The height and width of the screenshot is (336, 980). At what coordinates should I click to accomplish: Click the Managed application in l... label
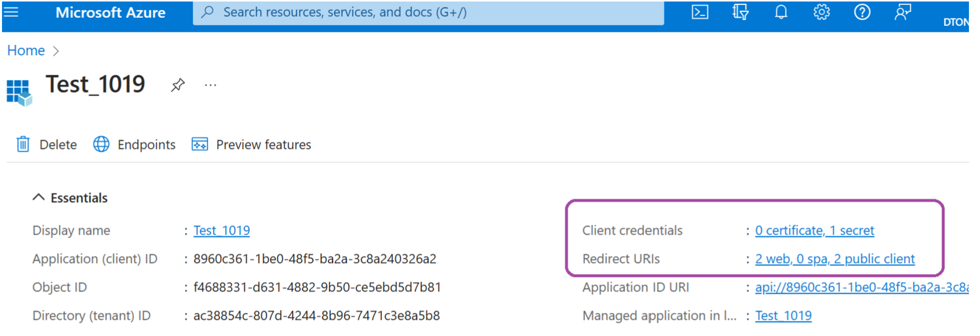659,315
